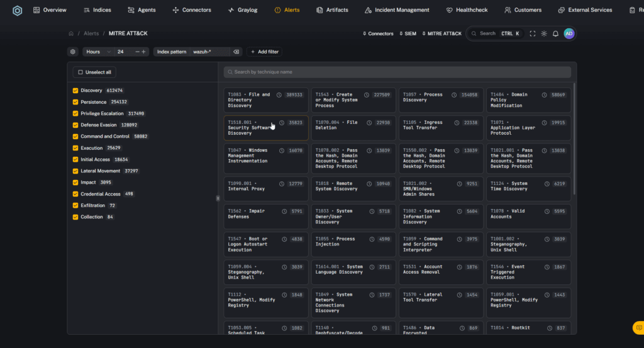Clear the wazuh index pattern filter

236,52
